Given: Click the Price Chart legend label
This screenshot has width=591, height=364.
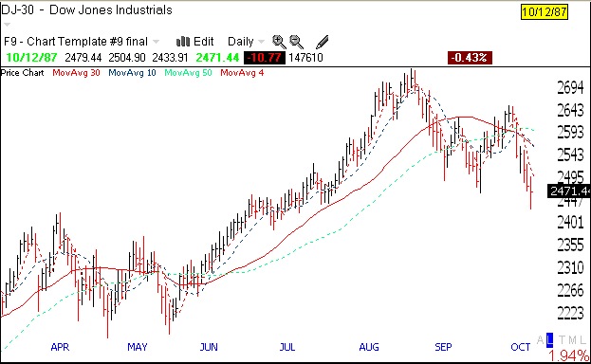Looking at the screenshot, I should (x=22, y=73).
